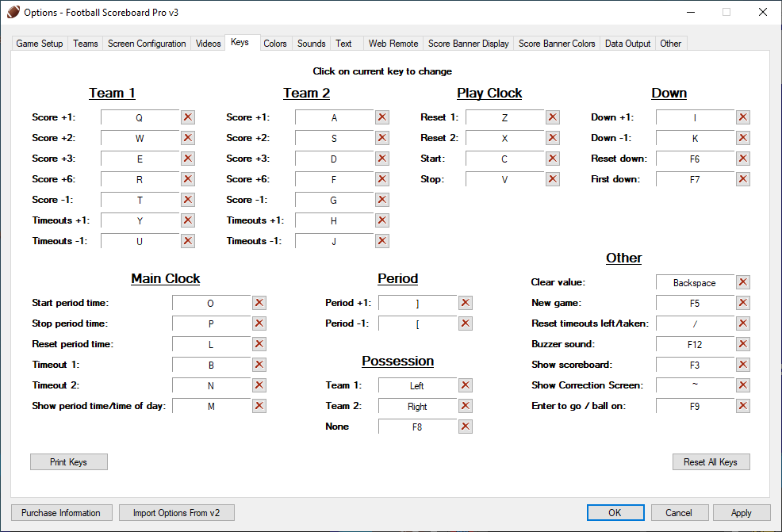Clear the Possession None key binding
Image resolution: width=782 pixels, height=532 pixels.
466,427
